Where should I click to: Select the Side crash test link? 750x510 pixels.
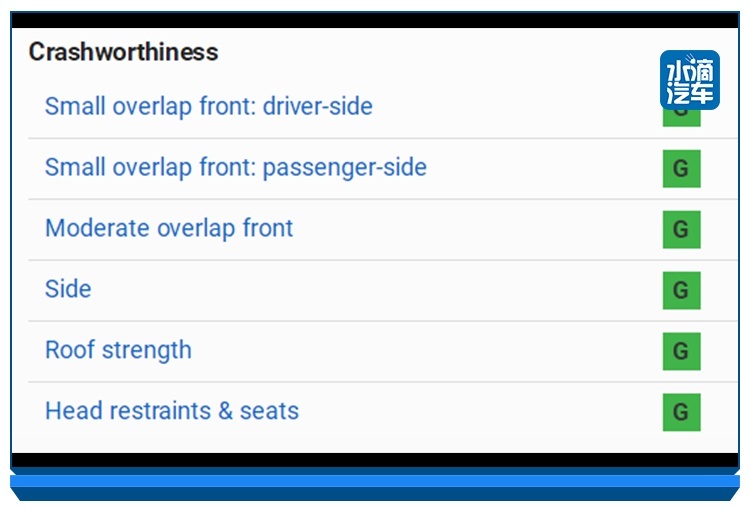tap(68, 289)
